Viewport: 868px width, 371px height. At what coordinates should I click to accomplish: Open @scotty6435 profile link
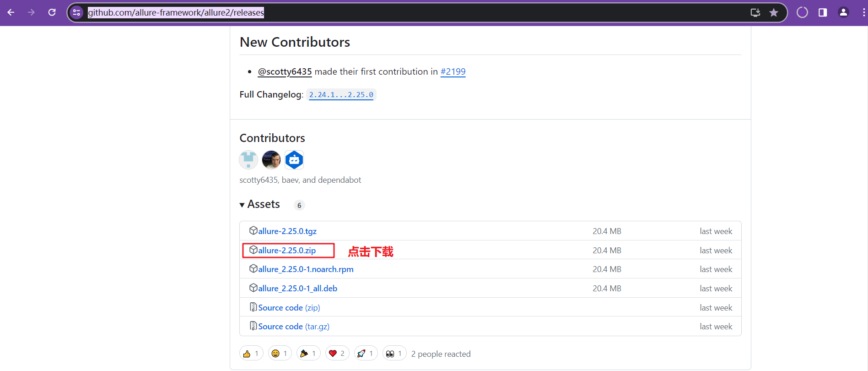point(285,71)
